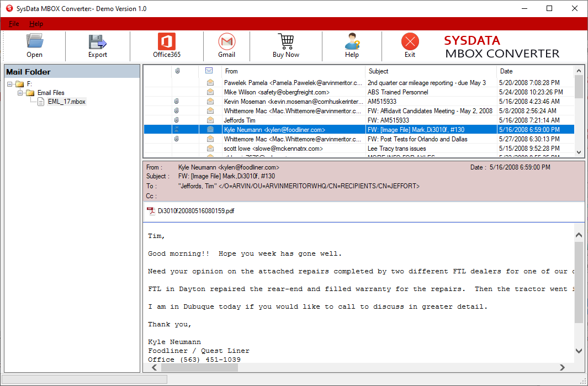Click paperclip in Post Tests Orlando row
The height and width of the screenshot is (386, 588).
[x=176, y=139]
